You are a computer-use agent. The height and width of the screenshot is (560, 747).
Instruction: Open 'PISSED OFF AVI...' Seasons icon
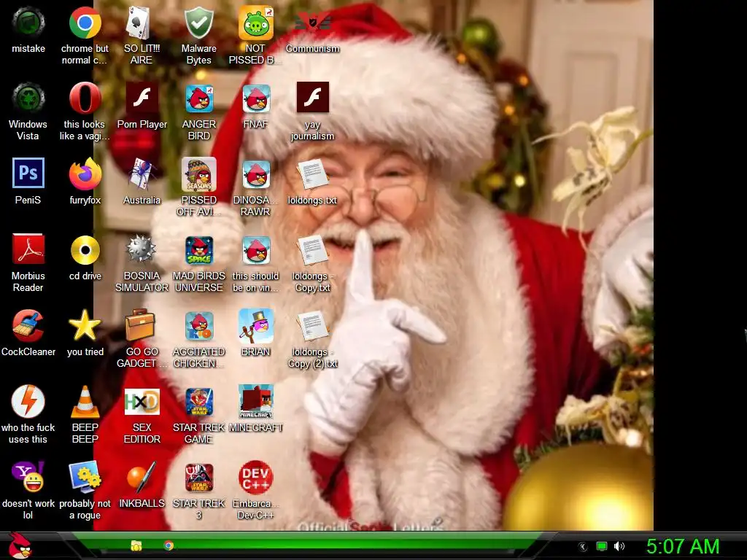tap(199, 174)
